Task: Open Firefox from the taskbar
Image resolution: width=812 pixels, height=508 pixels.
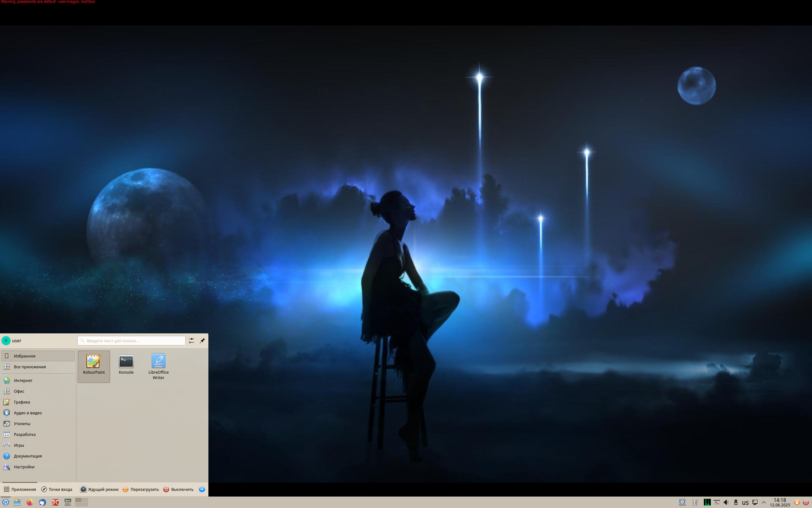Action: [29, 502]
